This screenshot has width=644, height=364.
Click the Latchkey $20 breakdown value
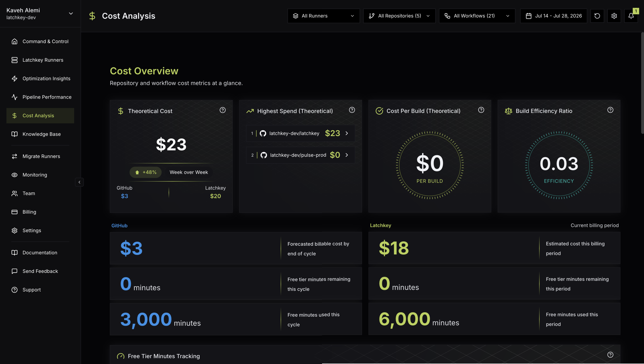pos(215,196)
